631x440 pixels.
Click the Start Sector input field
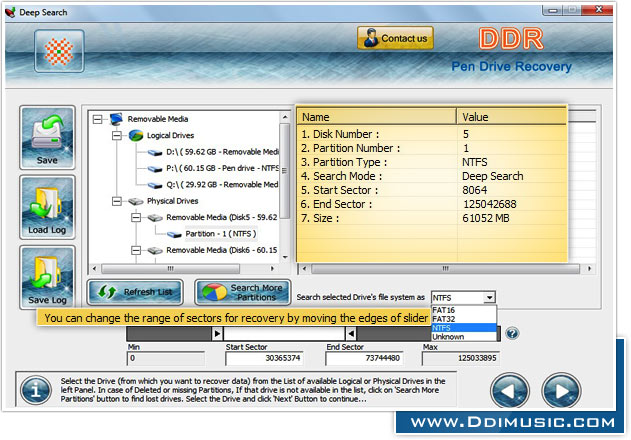pos(264,358)
